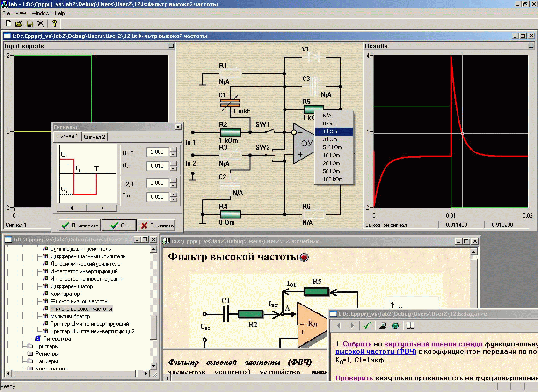Increase U2,B value with up spinner
This screenshot has height=392, width=538.
[x=173, y=181]
